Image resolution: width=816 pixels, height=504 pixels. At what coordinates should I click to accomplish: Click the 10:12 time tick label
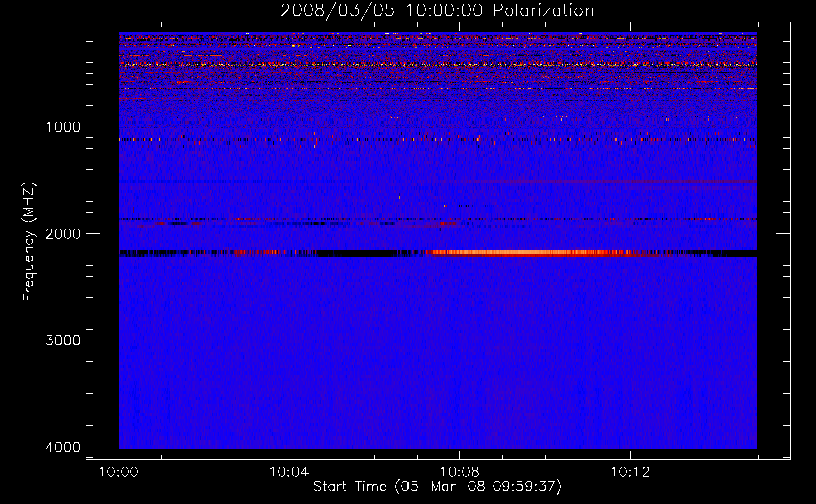[x=630, y=472]
